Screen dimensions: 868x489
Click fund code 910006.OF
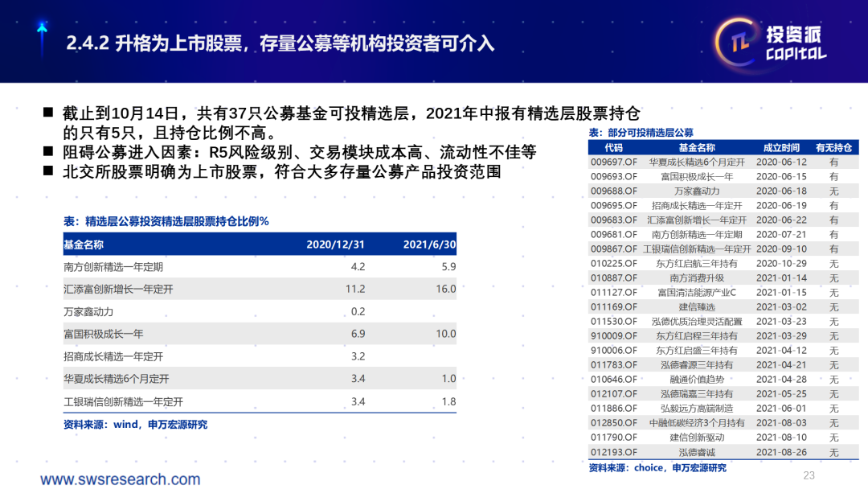pos(613,351)
